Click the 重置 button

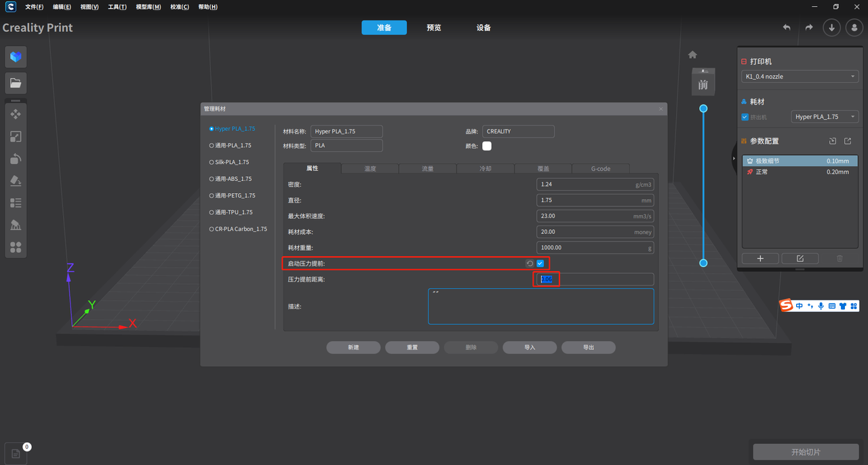[x=412, y=347]
